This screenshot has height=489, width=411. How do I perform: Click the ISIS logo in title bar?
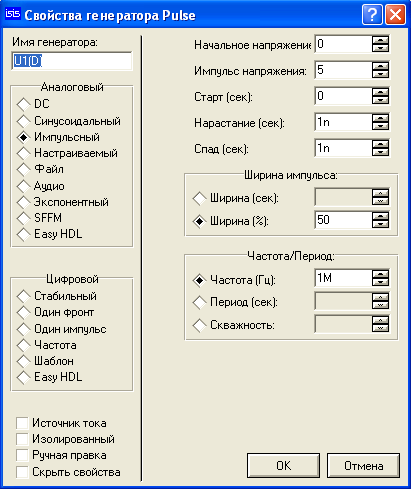coord(13,14)
